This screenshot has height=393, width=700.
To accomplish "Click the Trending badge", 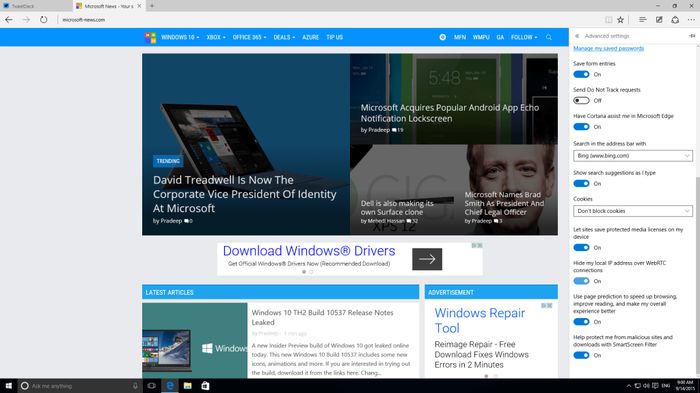I will pos(168,161).
